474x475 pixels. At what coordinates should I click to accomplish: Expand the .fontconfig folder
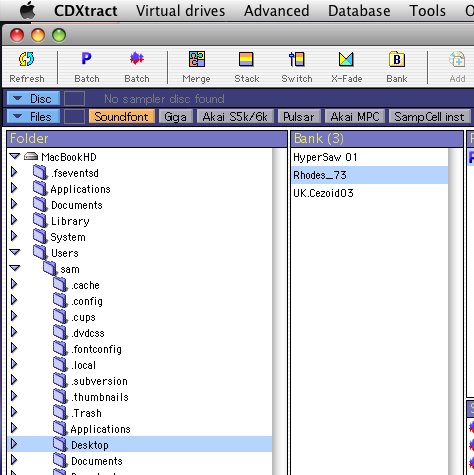[14, 348]
